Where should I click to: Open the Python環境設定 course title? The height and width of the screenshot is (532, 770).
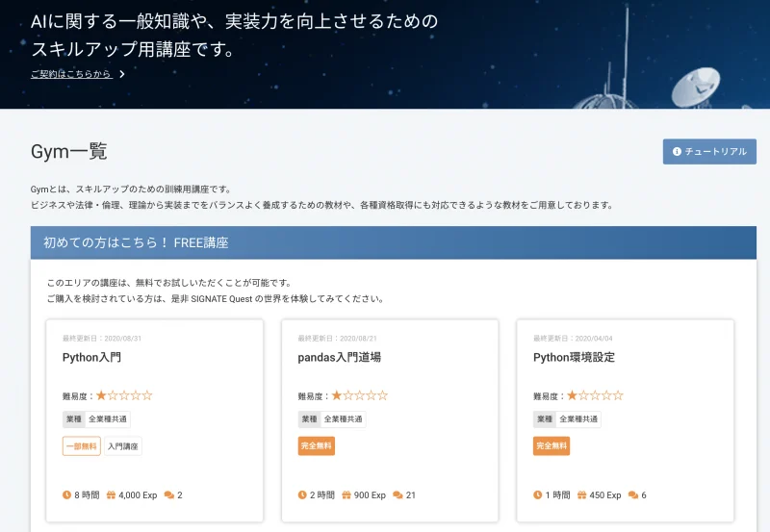[574, 357]
